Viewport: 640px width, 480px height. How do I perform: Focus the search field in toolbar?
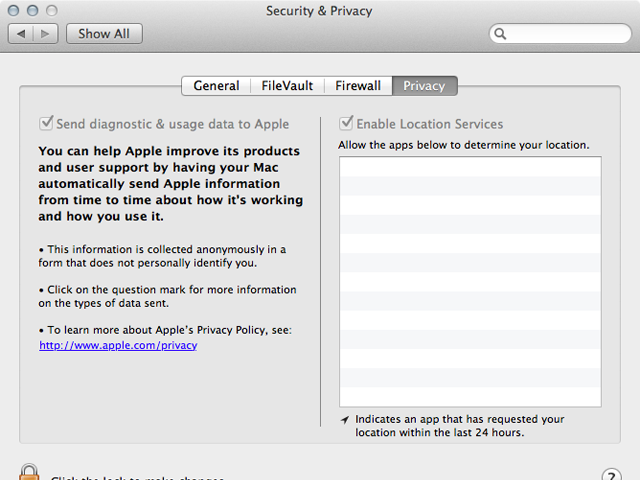tap(560, 33)
